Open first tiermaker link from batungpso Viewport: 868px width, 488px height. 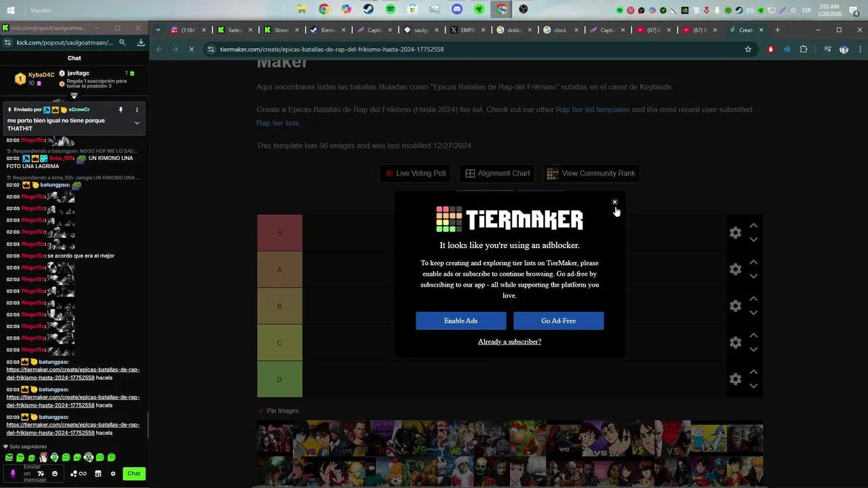73,373
